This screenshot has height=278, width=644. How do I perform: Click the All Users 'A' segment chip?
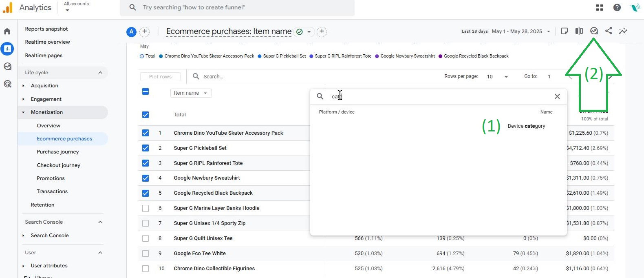pyautogui.click(x=131, y=31)
